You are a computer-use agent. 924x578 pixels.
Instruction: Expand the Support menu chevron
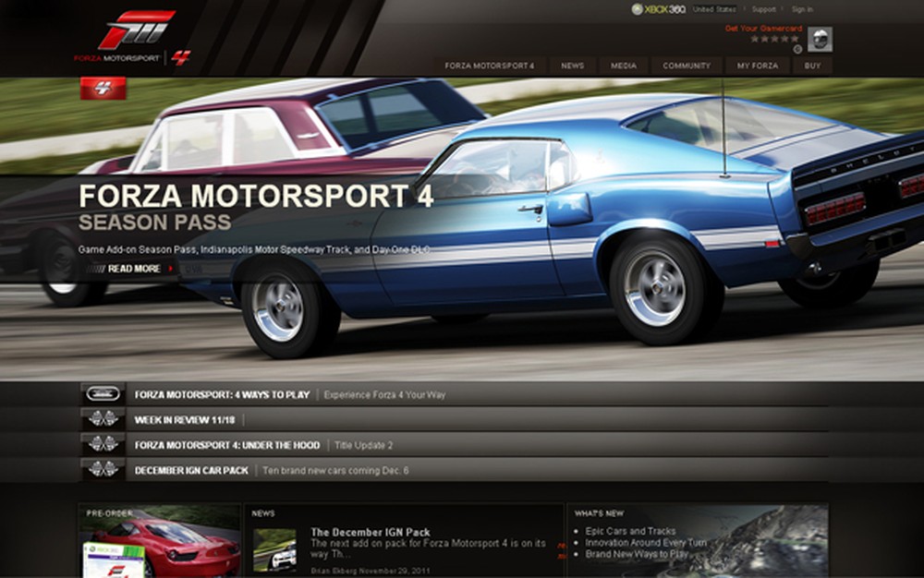point(781,8)
